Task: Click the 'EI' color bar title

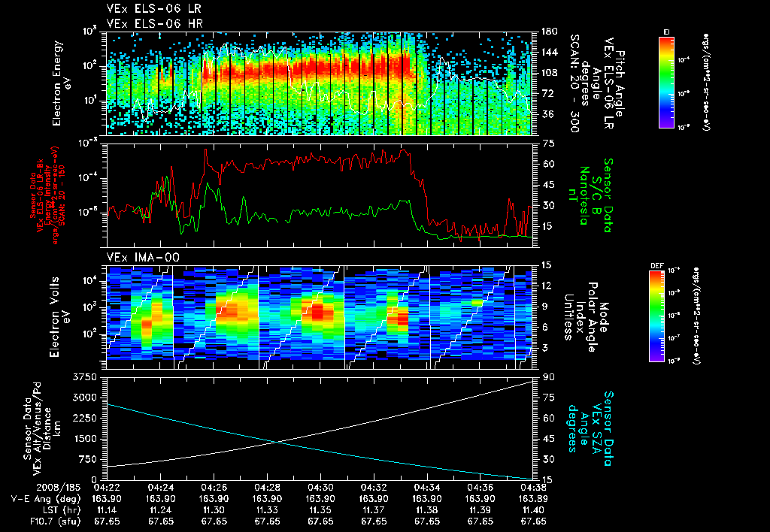Action: tap(666, 32)
